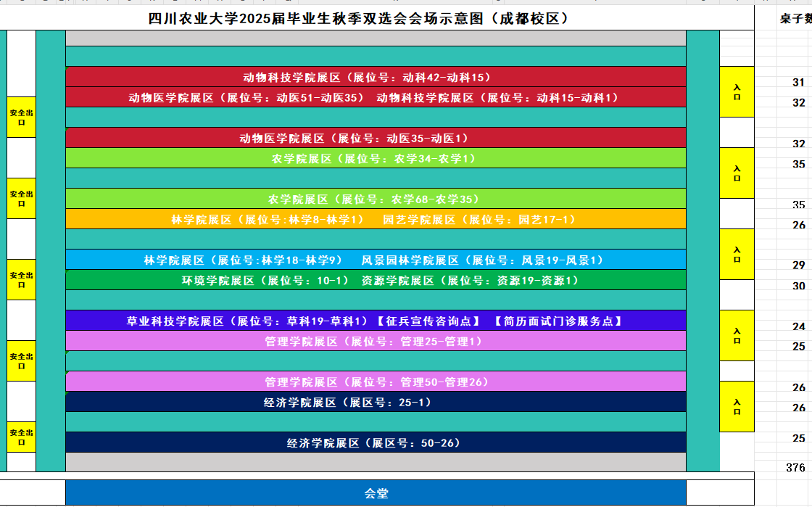This screenshot has width=812, height=507.
Task: Click the 经济学院展区 25-1 navy row
Action: point(376,402)
